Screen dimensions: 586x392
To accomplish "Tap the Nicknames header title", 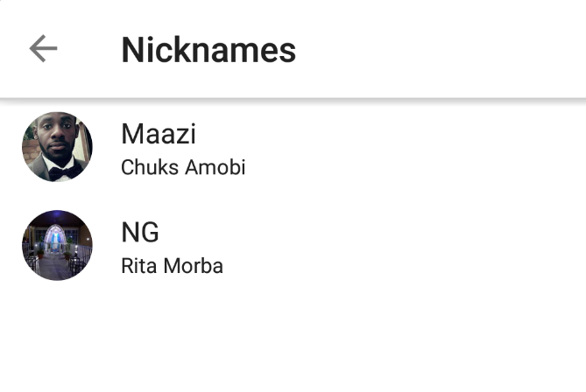I will click(208, 50).
